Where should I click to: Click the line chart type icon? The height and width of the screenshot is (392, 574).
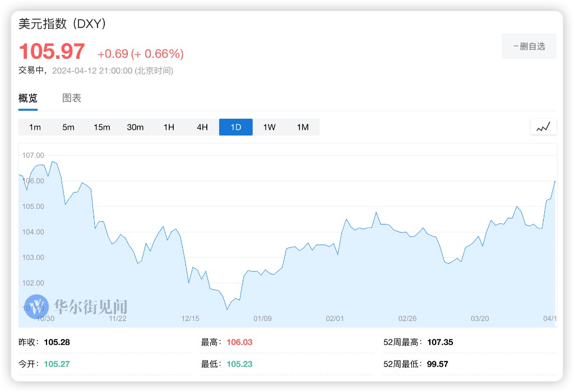(543, 127)
